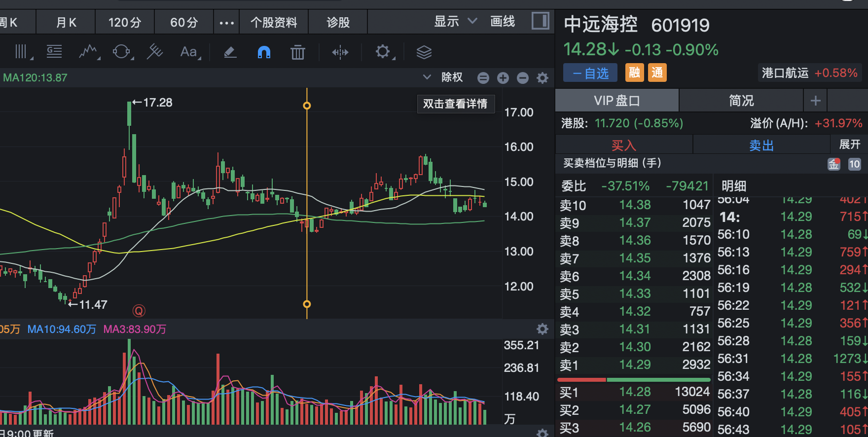Select the 60分 chart period tab

184,22
